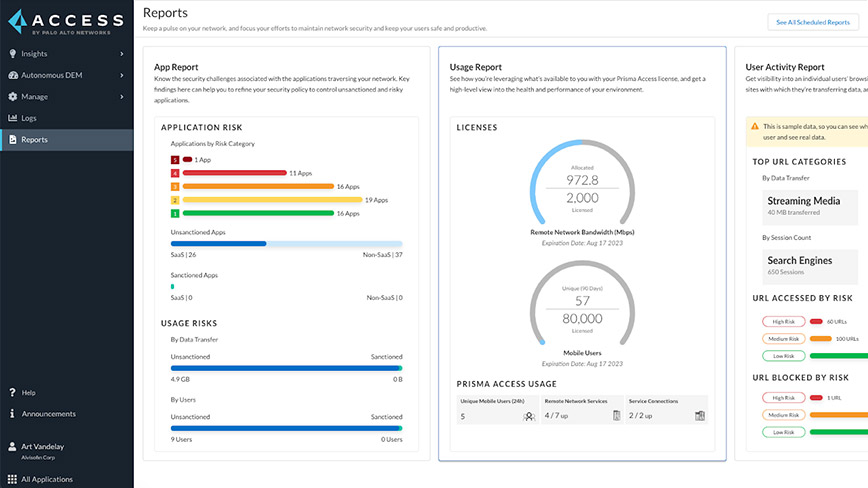Click the Art Vandelay user icon
The image size is (868, 488).
[x=12, y=447]
